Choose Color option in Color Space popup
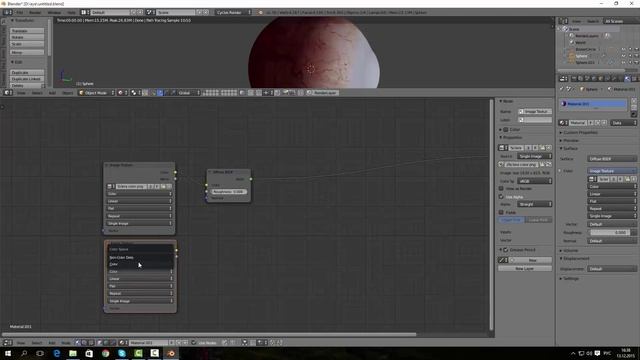This screenshot has width=640, height=360. click(141, 264)
